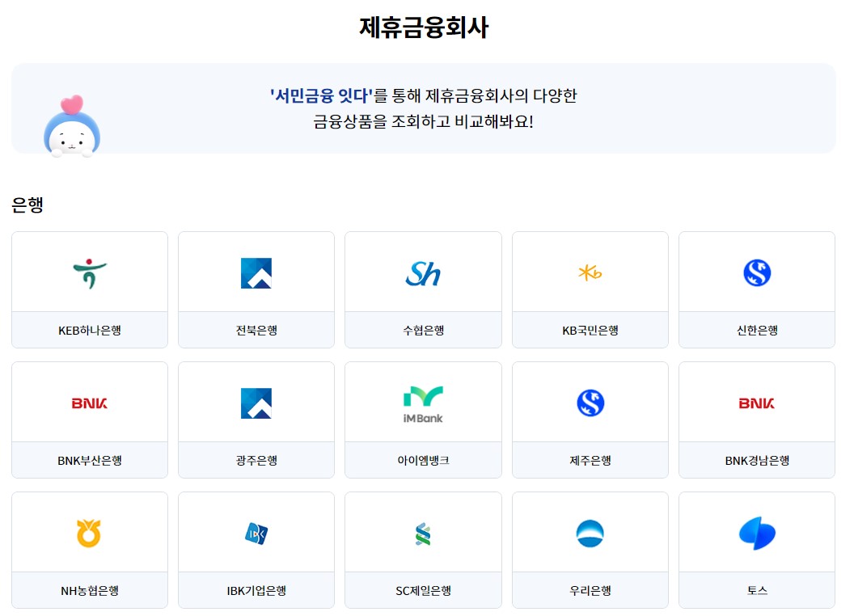Click the SC제일은행 logo

point(423,531)
